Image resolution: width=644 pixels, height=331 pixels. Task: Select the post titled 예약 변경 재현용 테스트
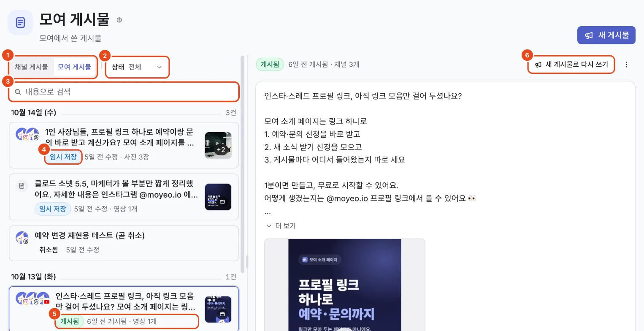(x=124, y=243)
